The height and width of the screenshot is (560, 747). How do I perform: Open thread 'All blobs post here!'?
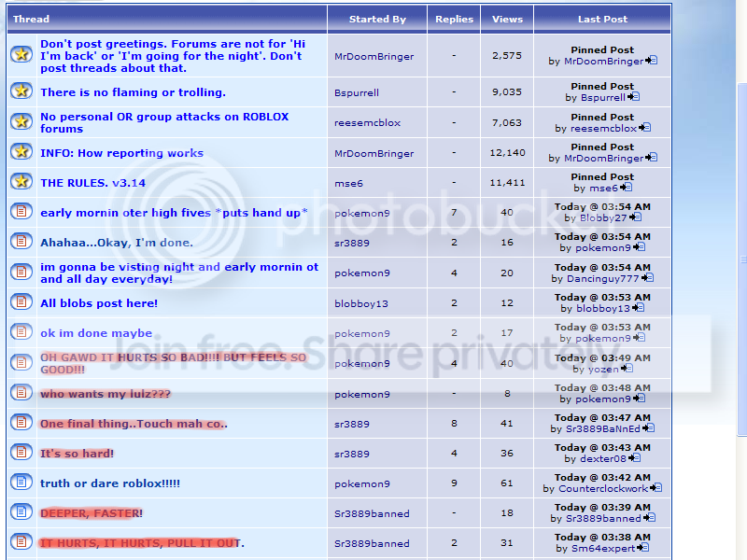pyautogui.click(x=99, y=303)
